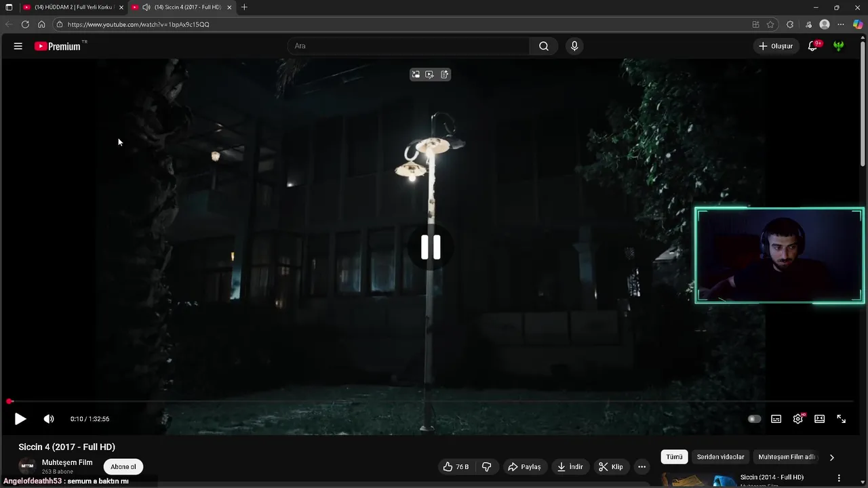This screenshot has height=488, width=868.
Task: Share the video with Paylaş
Action: coord(525,467)
